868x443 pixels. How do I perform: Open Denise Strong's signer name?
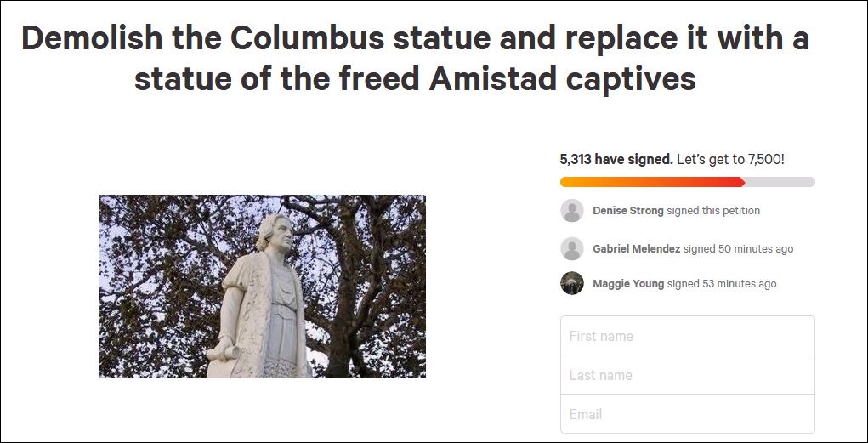click(x=627, y=210)
